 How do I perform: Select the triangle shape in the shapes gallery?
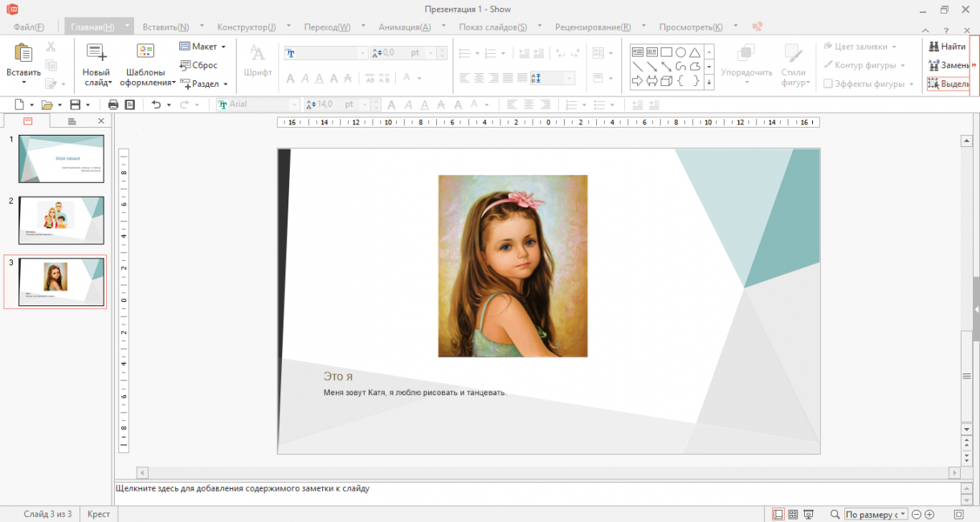[x=695, y=52]
